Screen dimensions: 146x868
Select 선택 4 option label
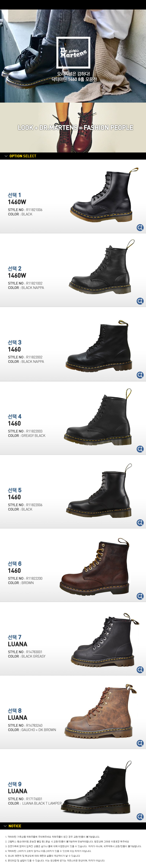[x=14, y=417]
